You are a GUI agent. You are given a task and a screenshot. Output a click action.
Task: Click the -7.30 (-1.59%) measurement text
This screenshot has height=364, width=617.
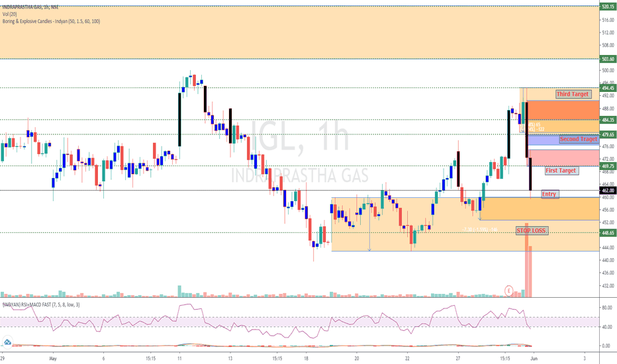point(480,230)
